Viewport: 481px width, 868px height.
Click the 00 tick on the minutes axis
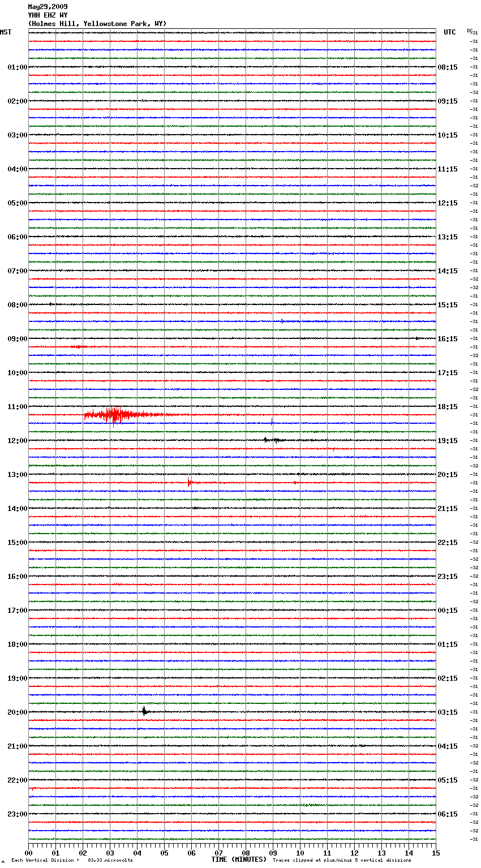click(x=28, y=853)
